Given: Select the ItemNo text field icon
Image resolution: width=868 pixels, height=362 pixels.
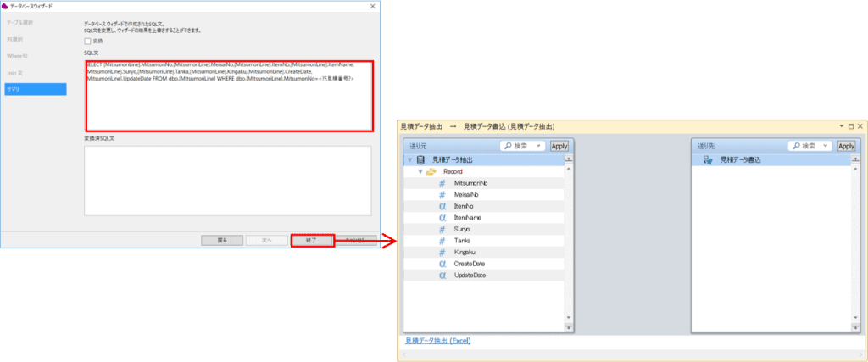Looking at the screenshot, I should (442, 206).
